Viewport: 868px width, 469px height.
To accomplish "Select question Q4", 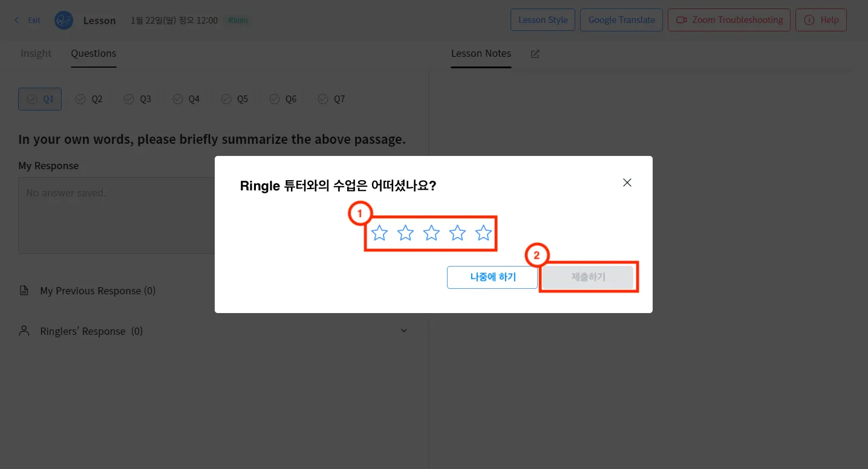I will (186, 99).
